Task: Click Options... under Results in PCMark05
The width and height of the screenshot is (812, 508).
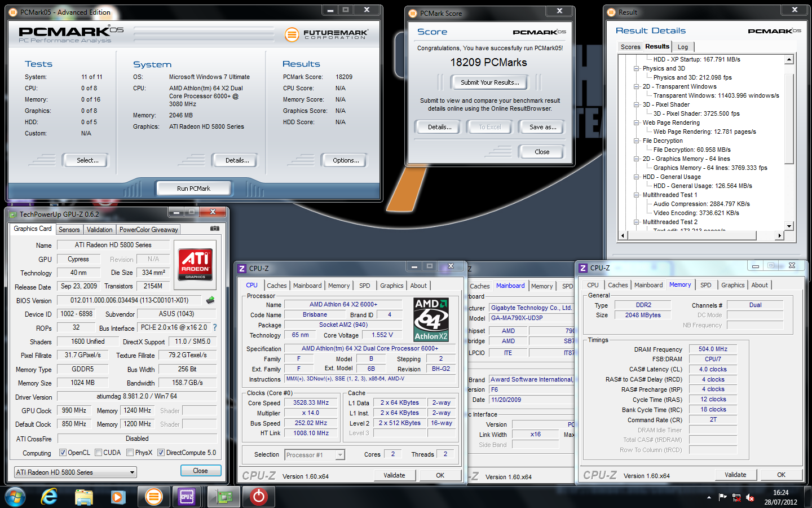Action: (x=346, y=160)
